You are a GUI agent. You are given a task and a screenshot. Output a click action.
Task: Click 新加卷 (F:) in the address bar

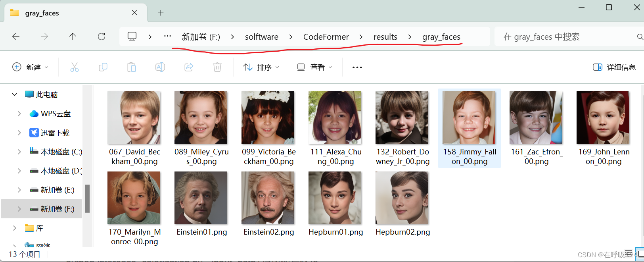pos(201,37)
